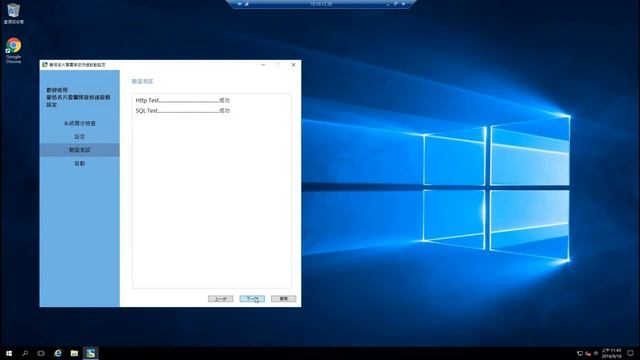Screen dimensions: 640x360
Task: Click the test results list box area
Action: 211,191
